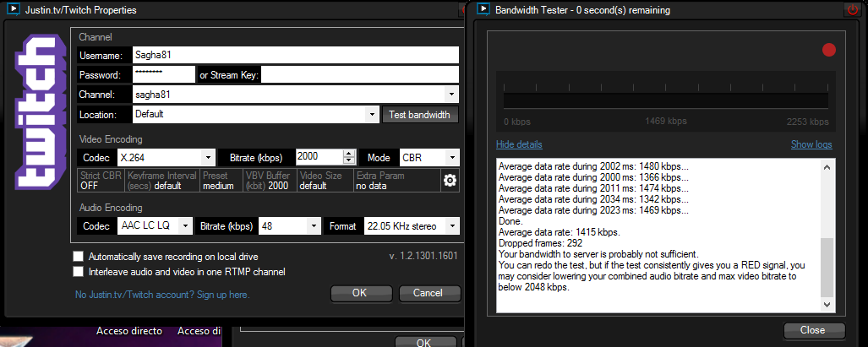Toggle interleave audio and video checkbox
Screen dimensions: 868x347
click(x=79, y=272)
